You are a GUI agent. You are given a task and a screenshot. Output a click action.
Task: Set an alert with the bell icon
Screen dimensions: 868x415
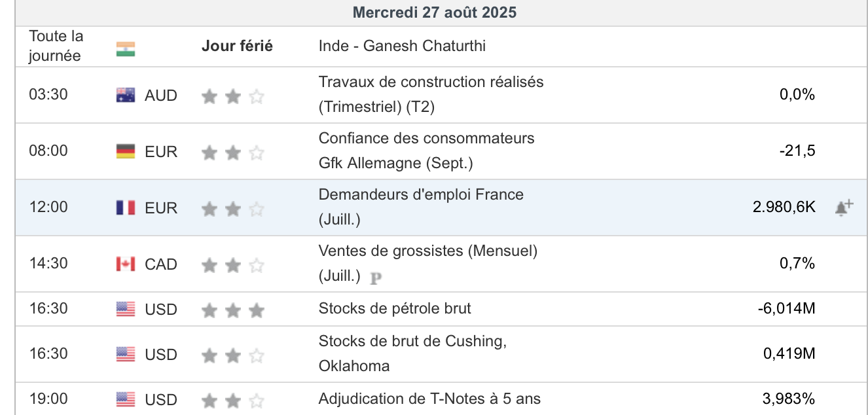[844, 208]
